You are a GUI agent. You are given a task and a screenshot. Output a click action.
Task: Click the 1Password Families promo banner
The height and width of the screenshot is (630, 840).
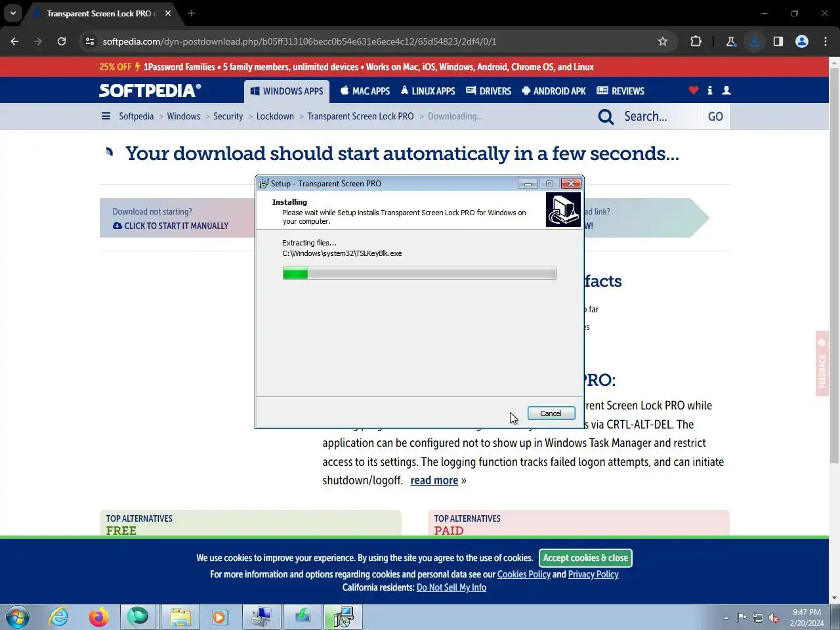pos(346,67)
